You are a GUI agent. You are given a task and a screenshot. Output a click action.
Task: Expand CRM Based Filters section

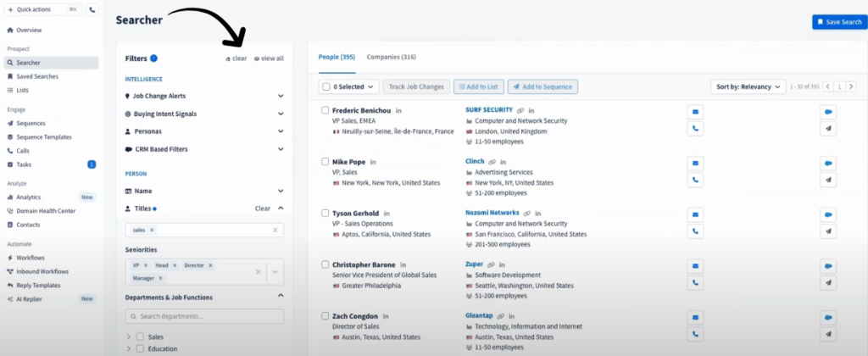(x=281, y=149)
